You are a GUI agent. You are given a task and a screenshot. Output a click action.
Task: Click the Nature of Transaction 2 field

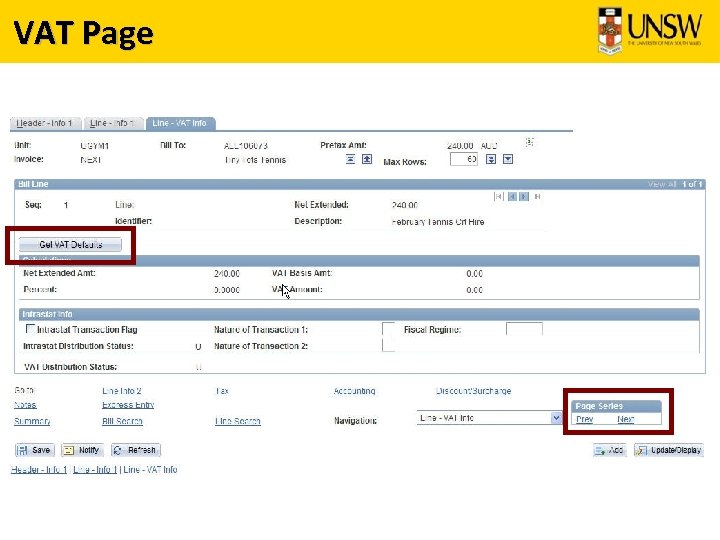pyautogui.click(x=388, y=346)
